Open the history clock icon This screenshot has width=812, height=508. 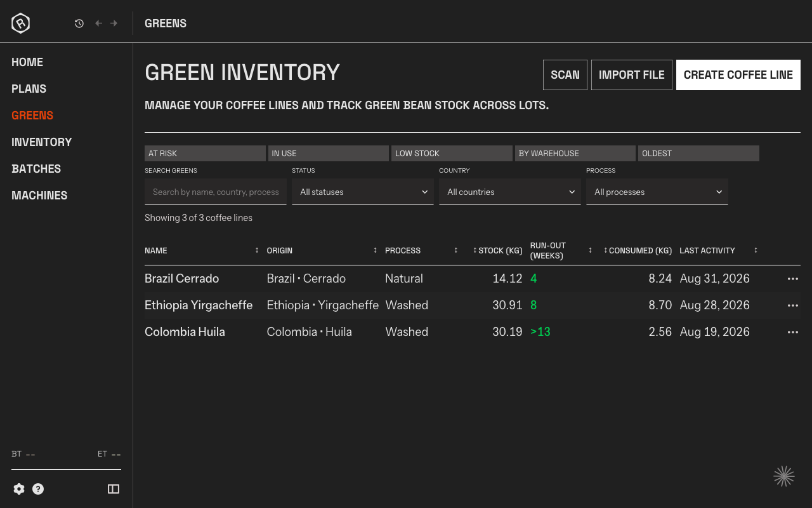[79, 23]
